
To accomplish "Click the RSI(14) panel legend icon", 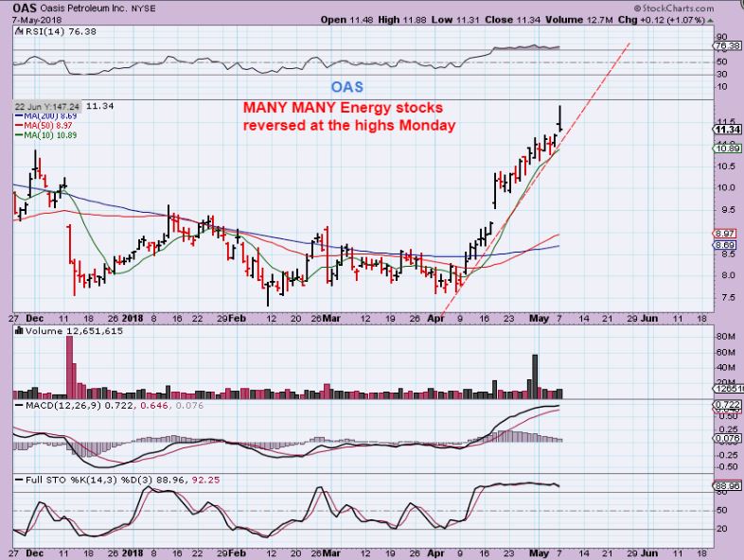I will click(19, 31).
